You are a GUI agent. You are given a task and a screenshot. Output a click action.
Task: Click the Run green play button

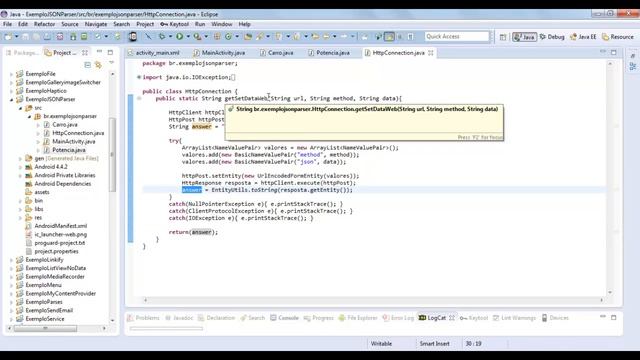180,37
